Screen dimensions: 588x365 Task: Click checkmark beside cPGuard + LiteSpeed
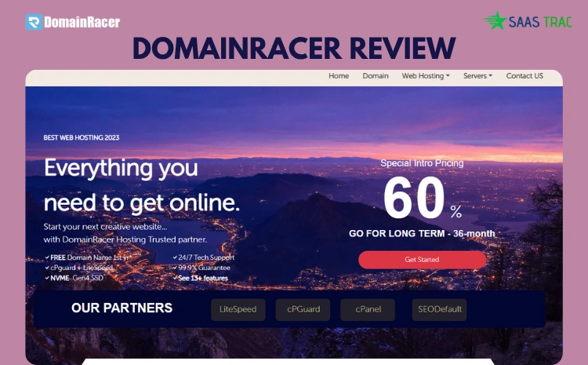tap(46, 268)
